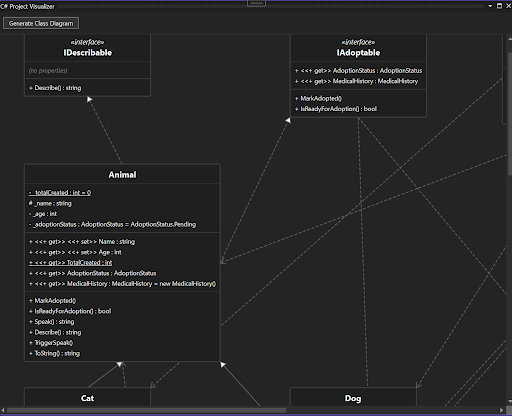The height and width of the screenshot is (416, 512).
Task: Click the 'AdoptionStatus : AdoptionStatus' property in Animal
Action: pos(93,273)
